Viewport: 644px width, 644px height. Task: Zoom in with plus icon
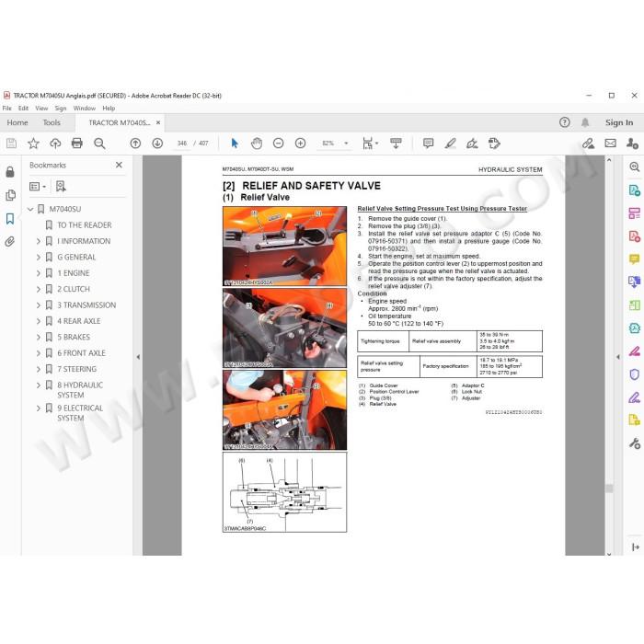pyautogui.click(x=300, y=144)
